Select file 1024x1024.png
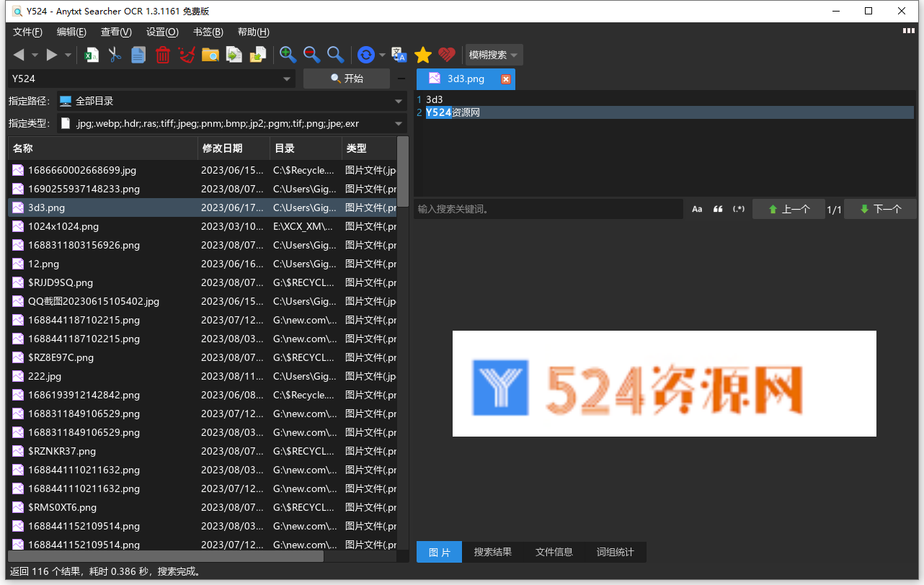The height and width of the screenshot is (585, 924). click(202, 226)
